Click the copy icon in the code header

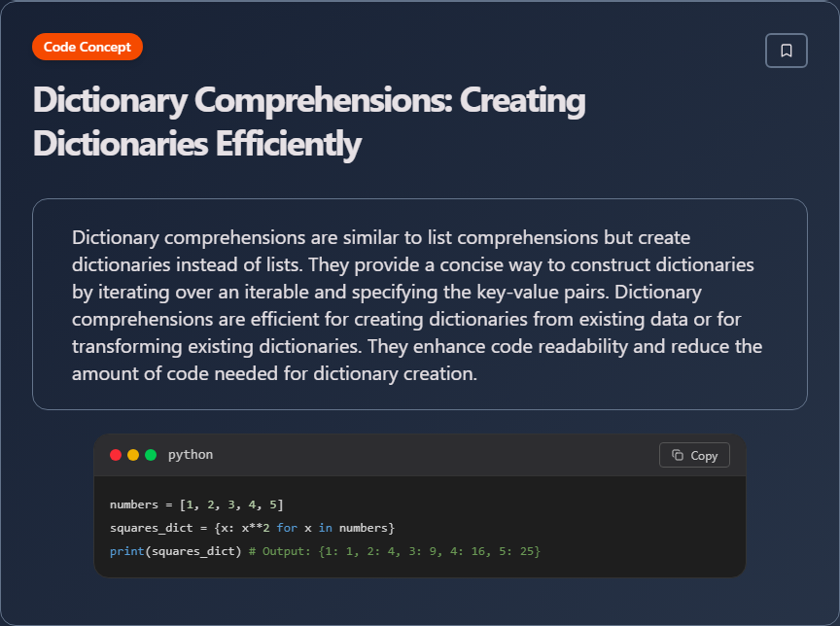[678, 455]
